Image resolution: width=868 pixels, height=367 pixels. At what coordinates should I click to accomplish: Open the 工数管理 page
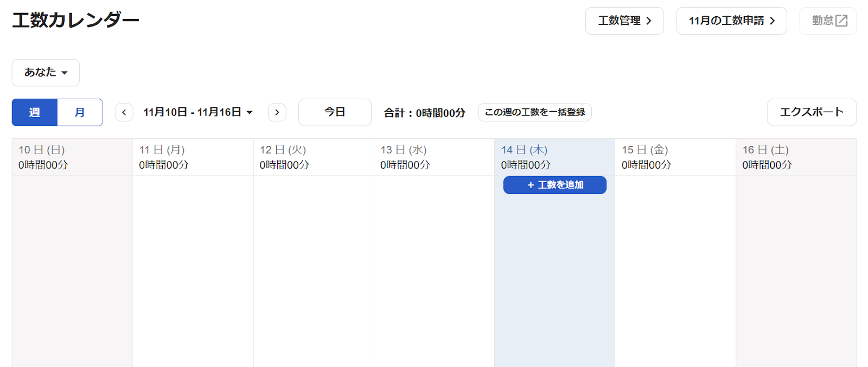pos(624,21)
